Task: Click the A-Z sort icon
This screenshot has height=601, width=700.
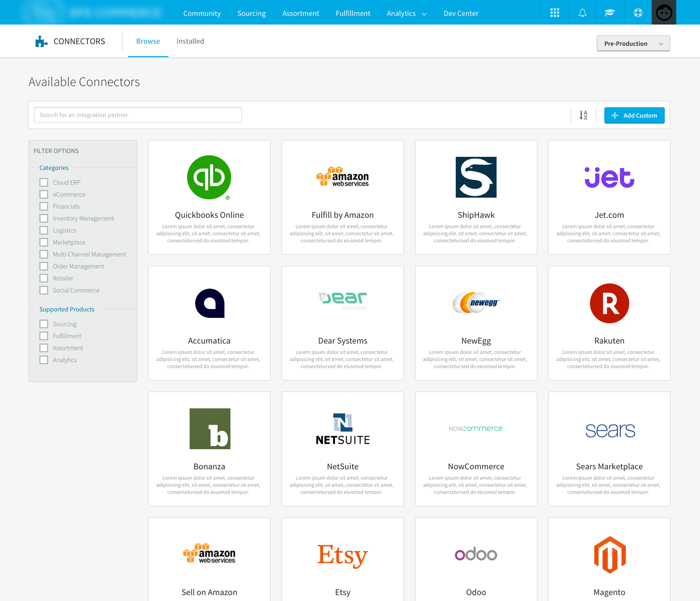Action: pos(583,115)
